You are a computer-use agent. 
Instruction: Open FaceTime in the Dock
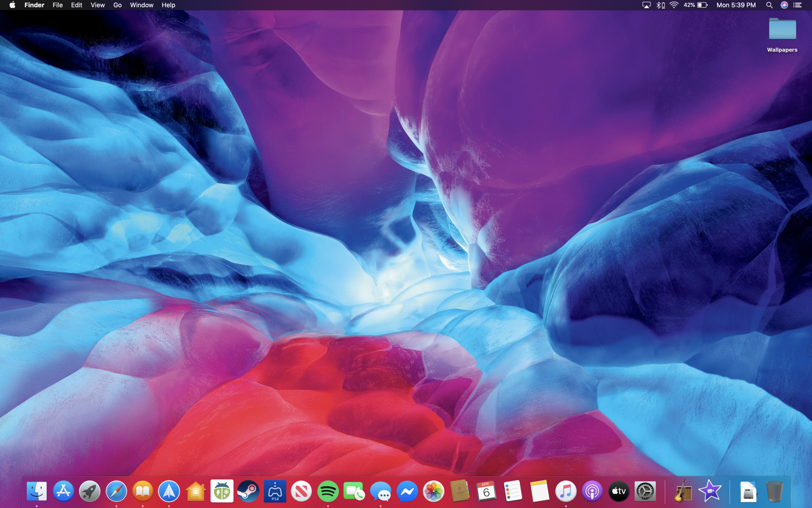coord(354,491)
